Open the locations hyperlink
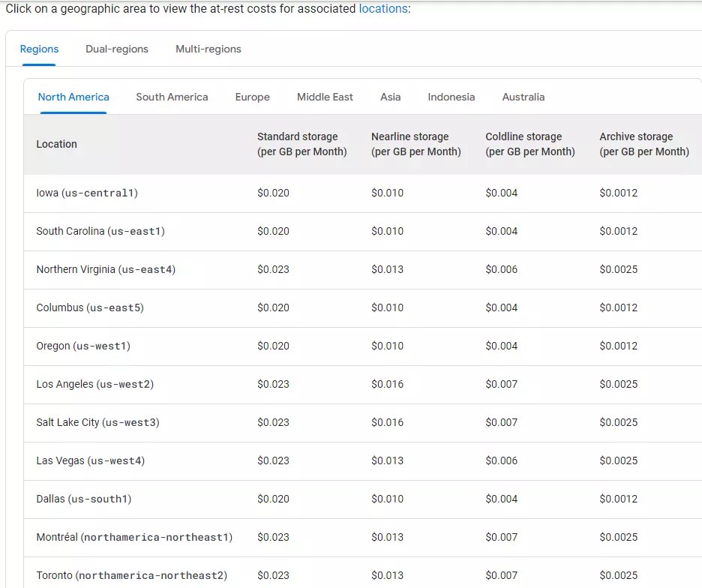 (x=382, y=8)
